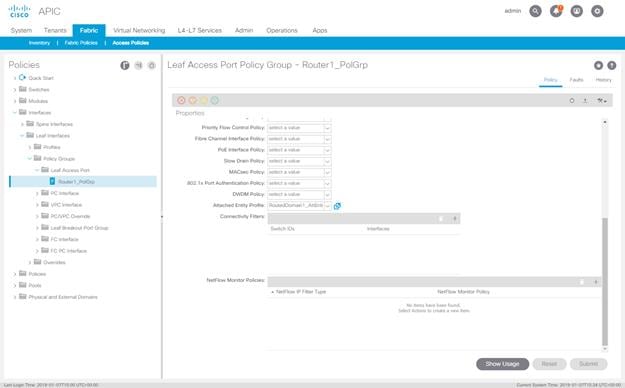
Task: Open the Tenants menu
Action: 55,30
